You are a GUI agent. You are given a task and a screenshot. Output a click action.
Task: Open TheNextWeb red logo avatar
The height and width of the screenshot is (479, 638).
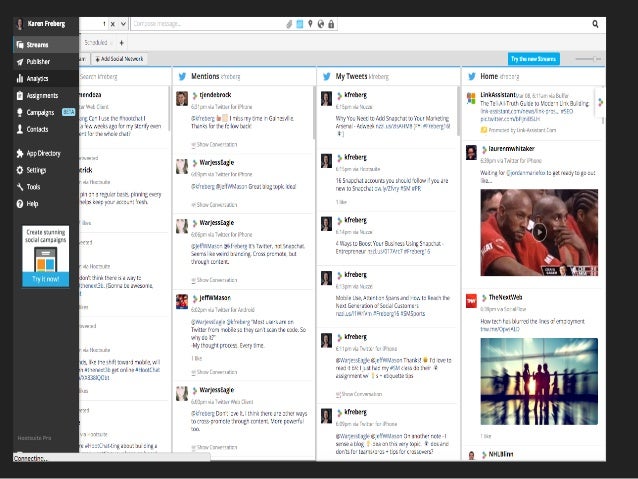click(471, 301)
